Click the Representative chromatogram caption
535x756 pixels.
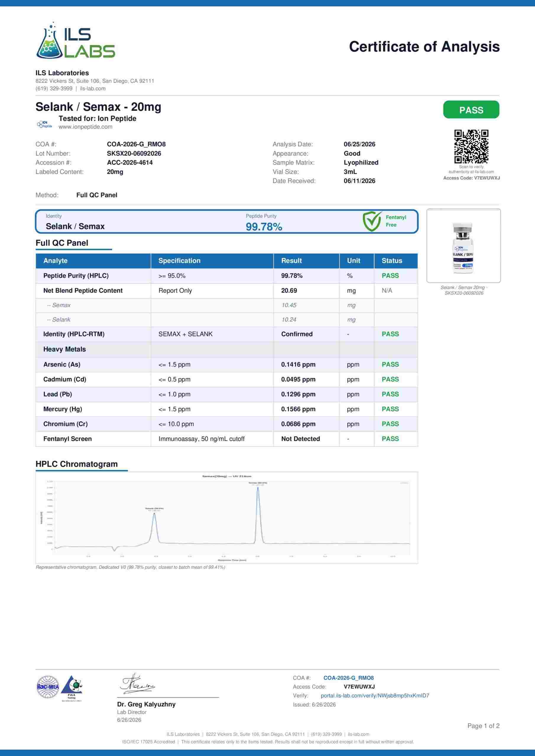130,567
